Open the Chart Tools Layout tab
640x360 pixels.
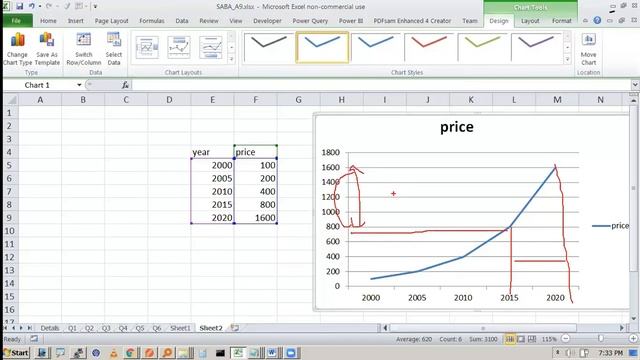pos(530,21)
